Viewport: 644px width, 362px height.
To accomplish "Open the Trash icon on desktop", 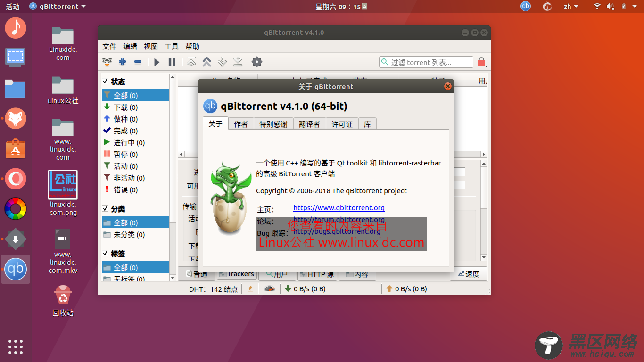I will [63, 296].
